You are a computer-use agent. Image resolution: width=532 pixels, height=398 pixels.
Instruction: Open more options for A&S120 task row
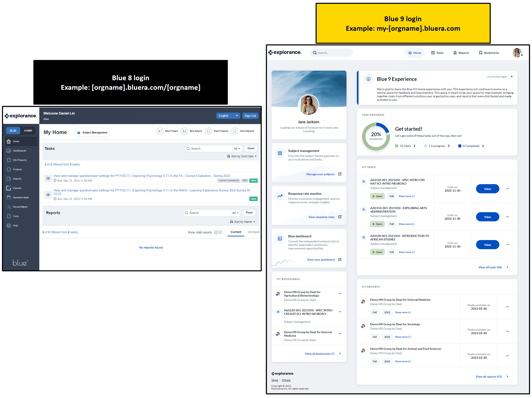click(x=507, y=189)
